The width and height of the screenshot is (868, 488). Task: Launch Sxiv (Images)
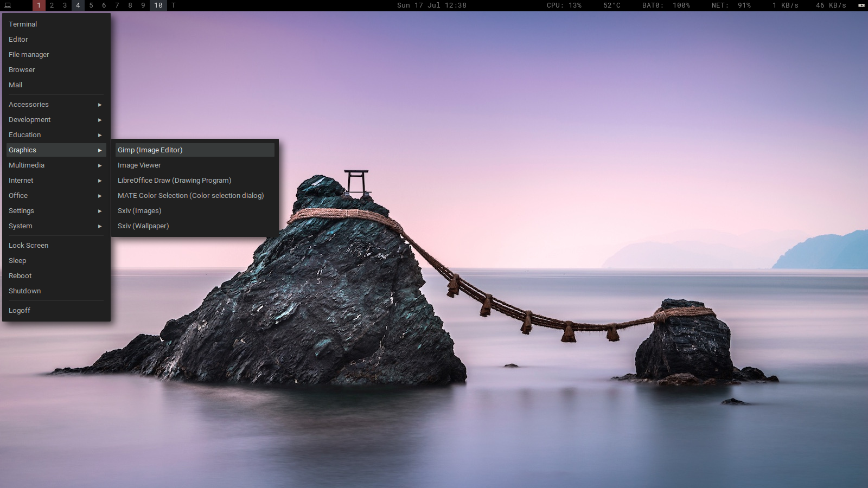coord(195,211)
